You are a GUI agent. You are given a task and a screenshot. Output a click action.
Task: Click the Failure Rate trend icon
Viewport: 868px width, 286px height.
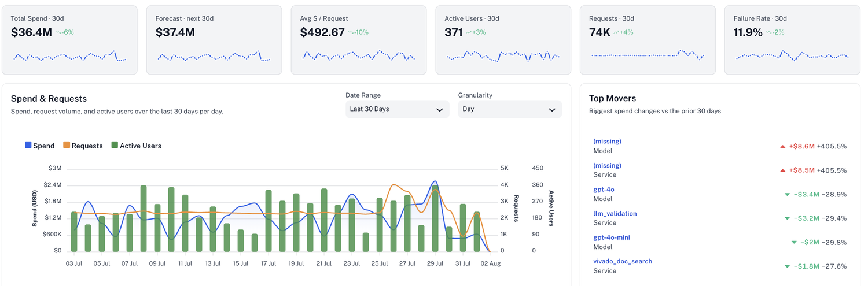(769, 32)
